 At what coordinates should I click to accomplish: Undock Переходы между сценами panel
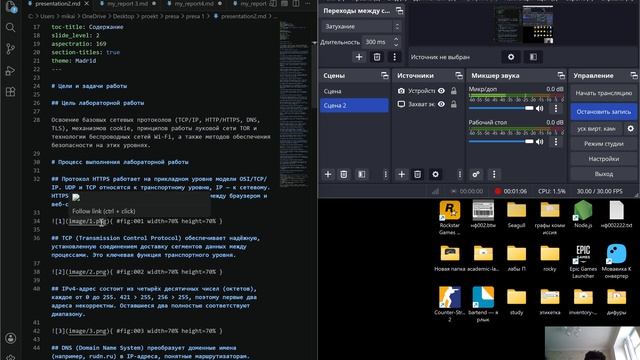pos(400,11)
